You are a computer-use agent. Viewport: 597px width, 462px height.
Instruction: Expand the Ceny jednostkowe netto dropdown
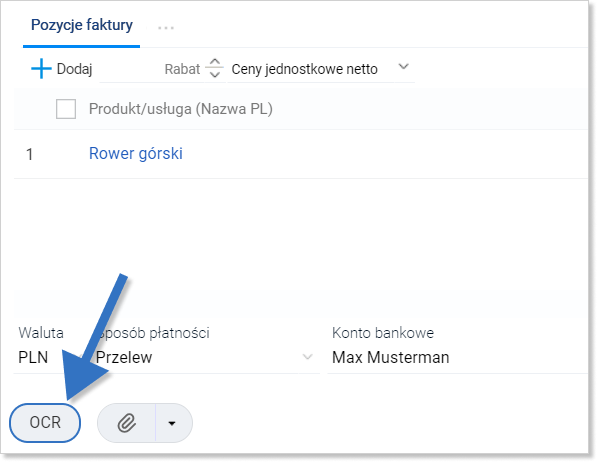[x=404, y=67]
